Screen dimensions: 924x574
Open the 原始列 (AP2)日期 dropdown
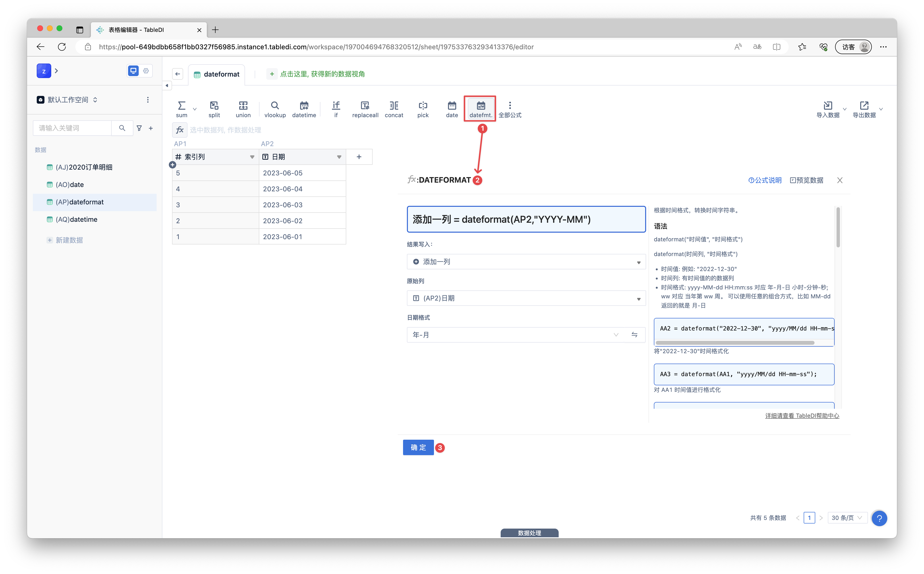(x=526, y=298)
